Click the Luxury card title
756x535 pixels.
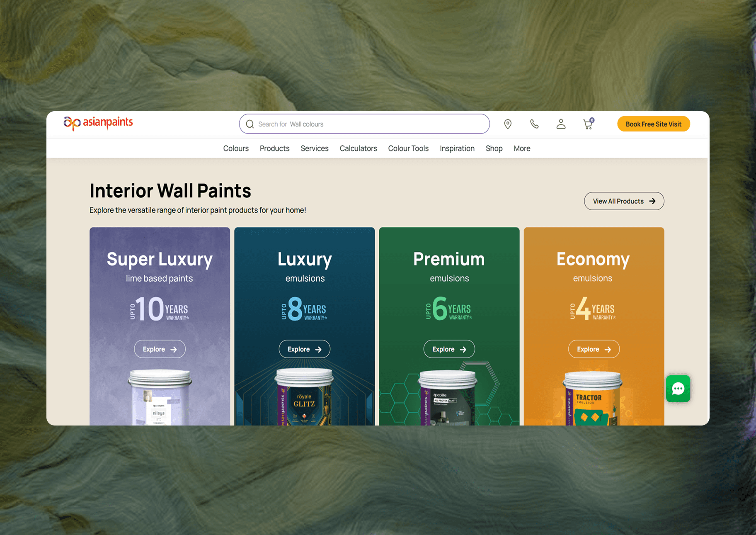pos(305,260)
